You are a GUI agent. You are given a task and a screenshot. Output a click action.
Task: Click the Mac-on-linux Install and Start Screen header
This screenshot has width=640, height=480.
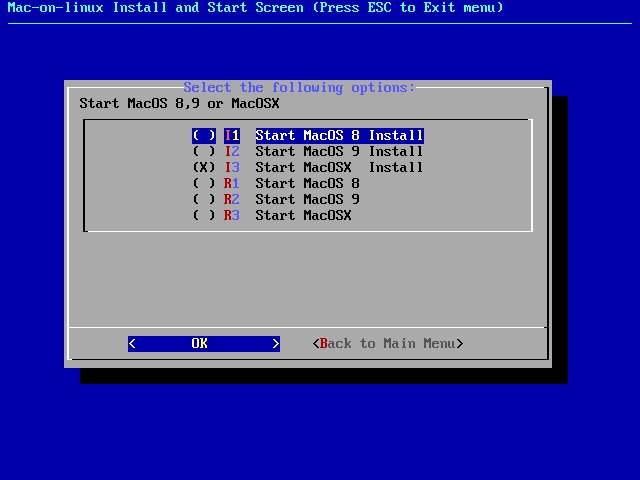click(x=256, y=8)
